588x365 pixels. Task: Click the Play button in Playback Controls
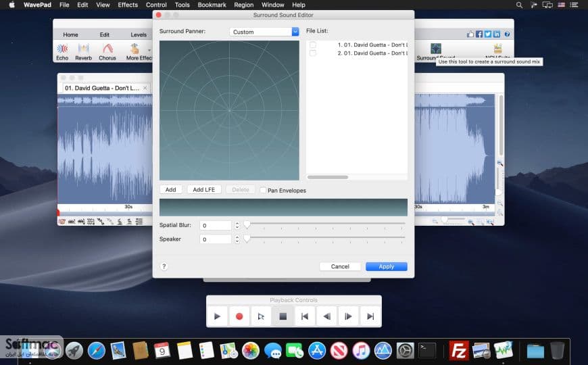(217, 316)
